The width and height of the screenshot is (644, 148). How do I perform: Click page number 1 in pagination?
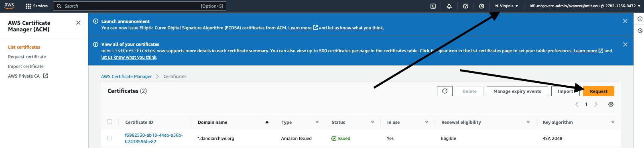(x=586, y=104)
